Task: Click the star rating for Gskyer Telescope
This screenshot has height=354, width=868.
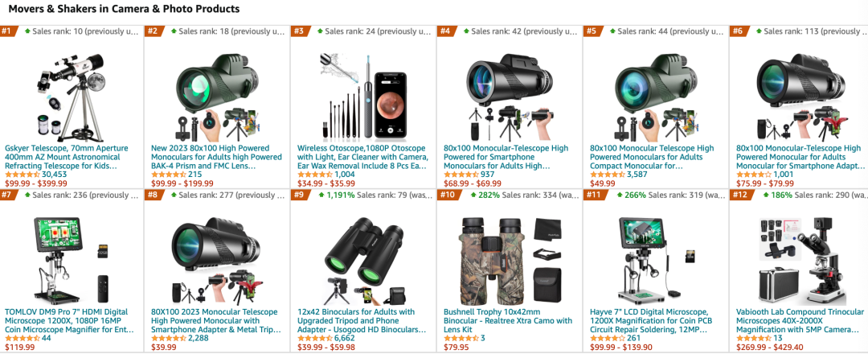Action: 23,175
